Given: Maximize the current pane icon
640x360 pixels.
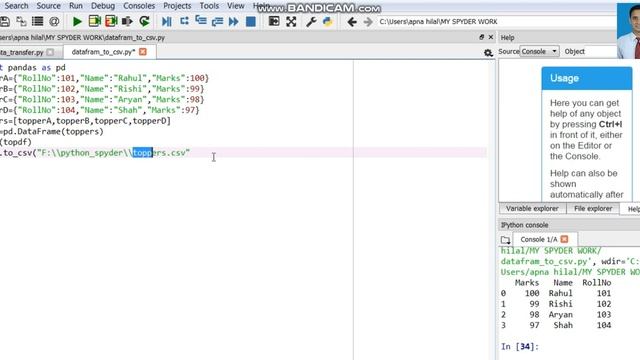Looking at the screenshot, I should pyautogui.click(x=274, y=21).
